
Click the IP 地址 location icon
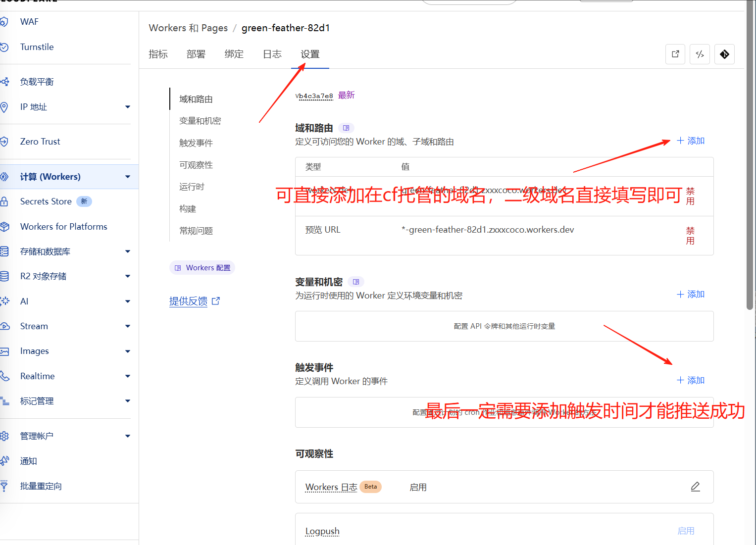[x=4, y=107]
